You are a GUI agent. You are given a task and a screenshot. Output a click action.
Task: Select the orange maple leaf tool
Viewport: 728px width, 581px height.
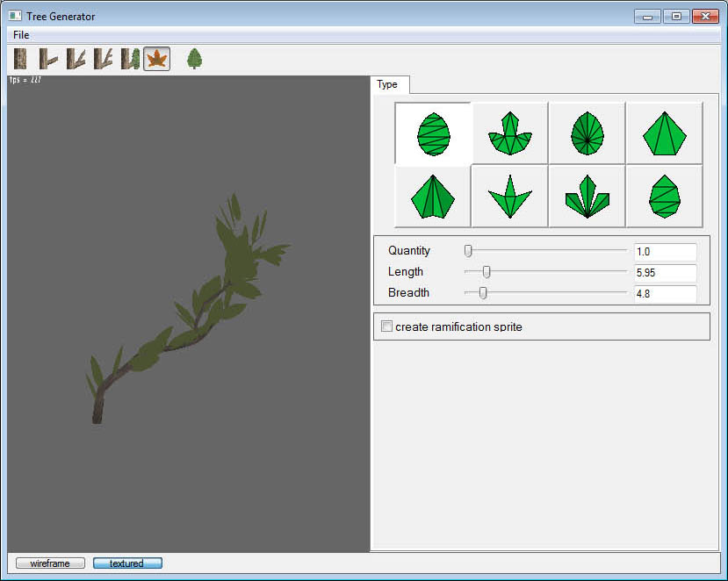[157, 59]
